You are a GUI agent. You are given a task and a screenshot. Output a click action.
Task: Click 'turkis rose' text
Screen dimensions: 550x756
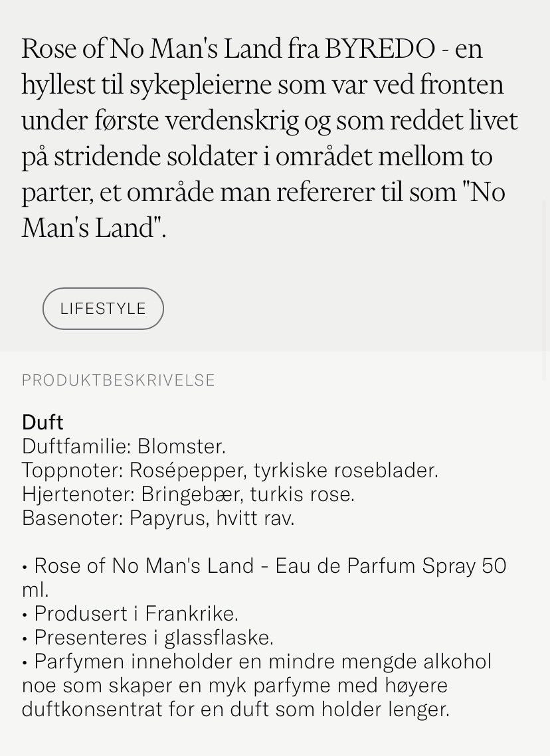[302, 494]
